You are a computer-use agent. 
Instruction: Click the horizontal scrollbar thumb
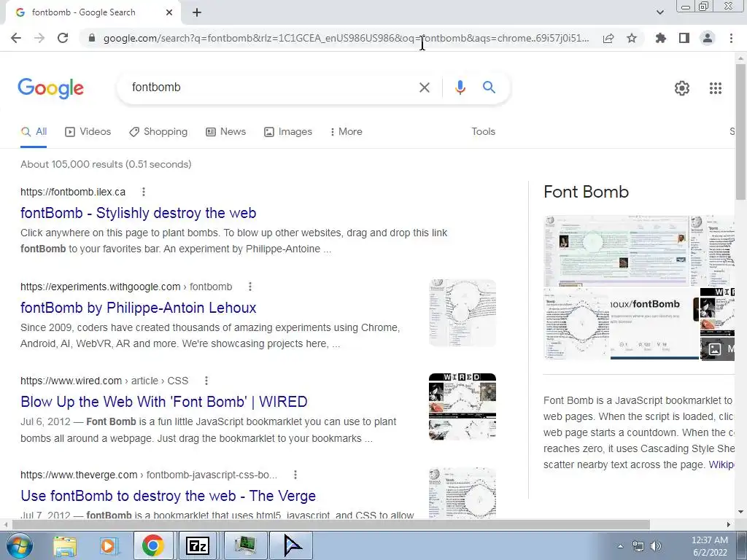click(x=330, y=524)
